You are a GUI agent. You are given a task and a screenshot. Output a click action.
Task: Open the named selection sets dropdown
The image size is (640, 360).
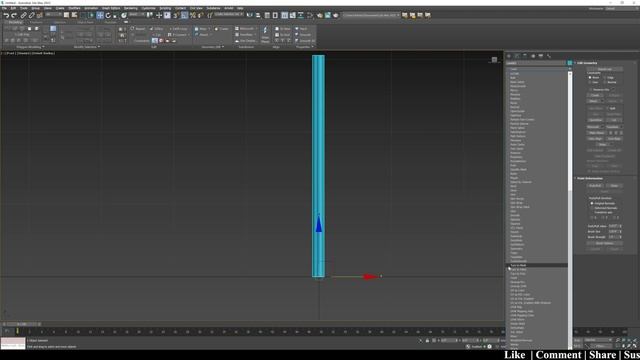point(229,15)
